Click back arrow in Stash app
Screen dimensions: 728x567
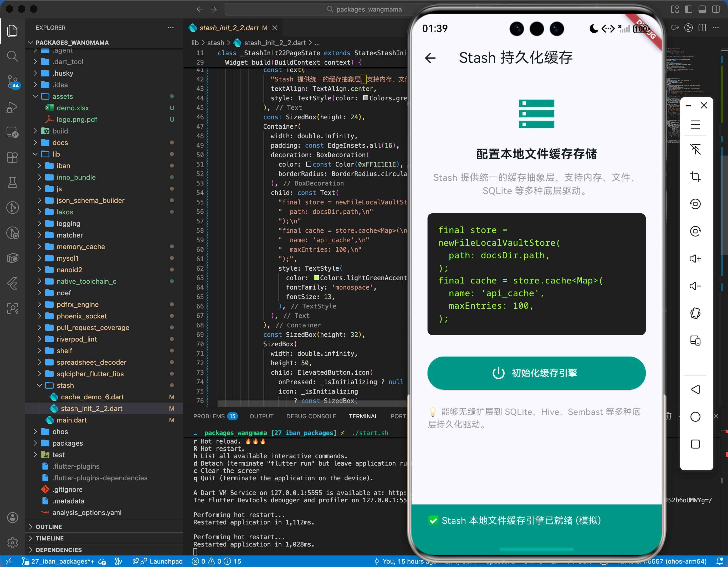[430, 58]
